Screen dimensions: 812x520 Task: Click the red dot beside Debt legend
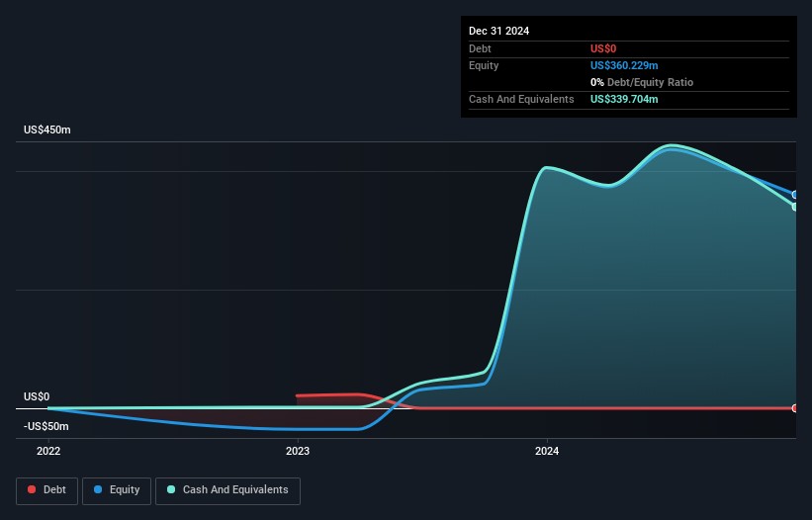tap(32, 490)
